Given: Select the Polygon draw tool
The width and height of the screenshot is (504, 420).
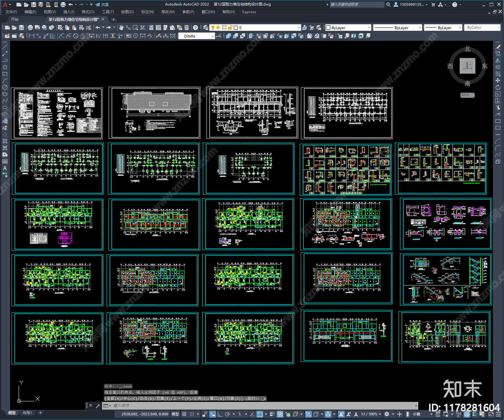Looking at the screenshot, I should tap(5, 67).
